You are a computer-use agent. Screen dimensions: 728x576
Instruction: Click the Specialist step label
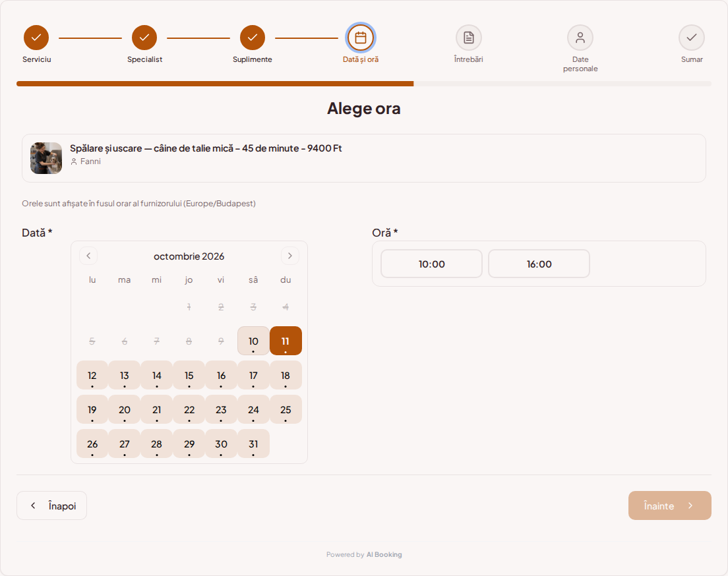pyautogui.click(x=145, y=59)
